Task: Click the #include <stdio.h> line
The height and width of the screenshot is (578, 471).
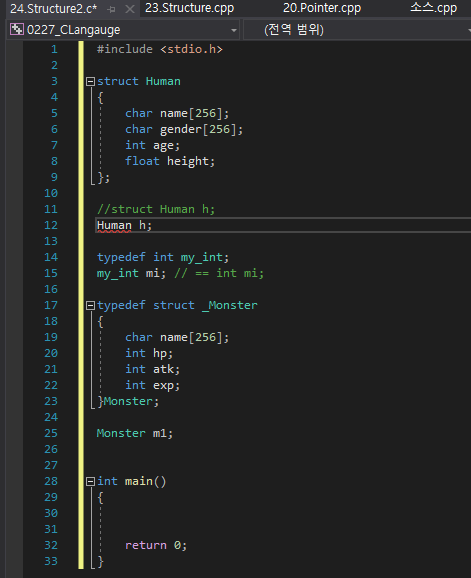Action: tap(160, 49)
